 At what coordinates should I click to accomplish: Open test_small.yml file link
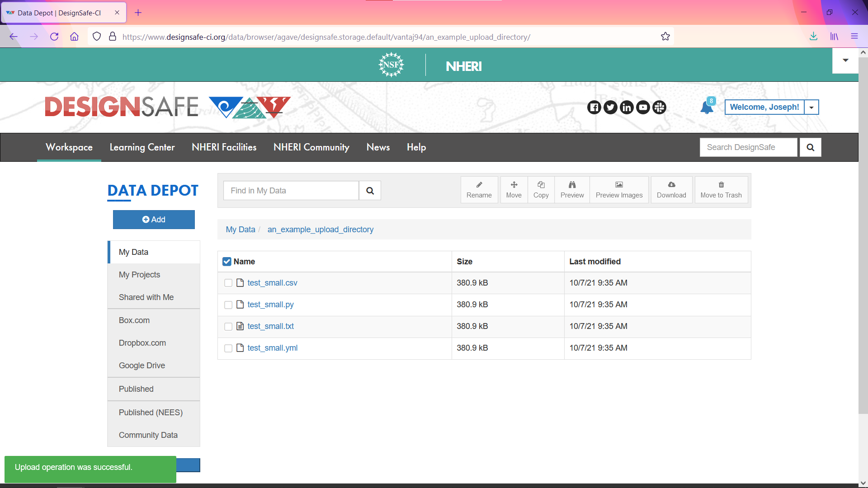pos(272,348)
